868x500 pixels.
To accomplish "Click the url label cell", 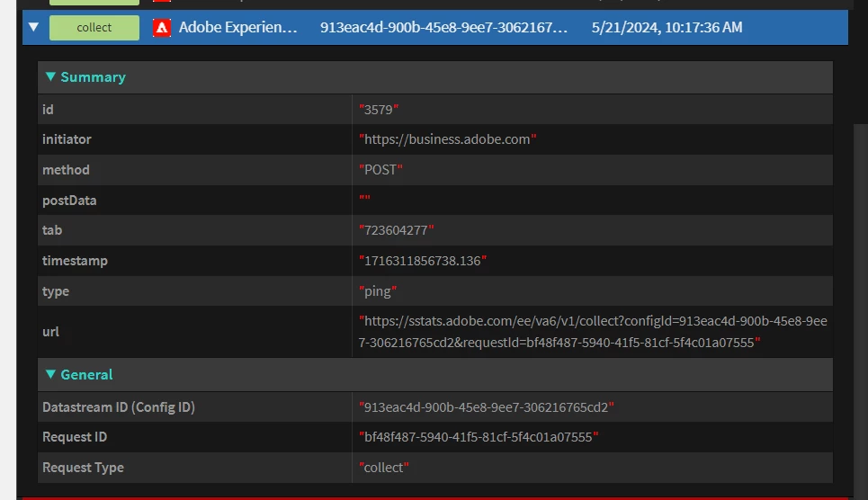I will pyautogui.click(x=195, y=332).
